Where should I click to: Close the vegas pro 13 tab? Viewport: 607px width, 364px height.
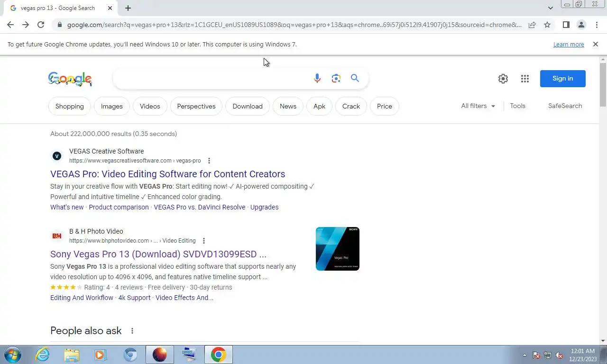pyautogui.click(x=110, y=8)
